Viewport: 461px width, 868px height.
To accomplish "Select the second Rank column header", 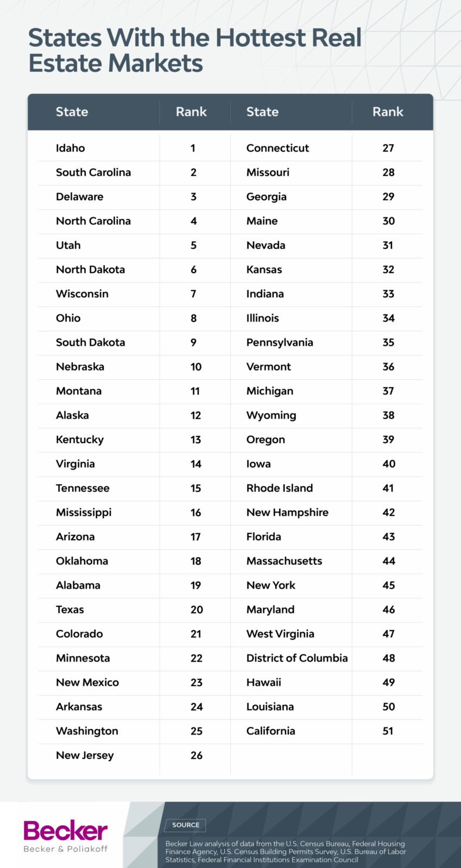I will click(x=388, y=112).
